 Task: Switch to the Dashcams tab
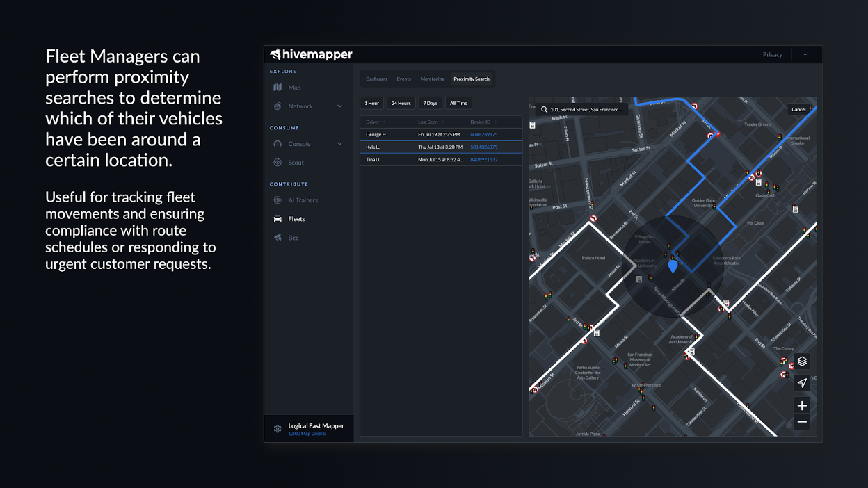click(x=376, y=79)
